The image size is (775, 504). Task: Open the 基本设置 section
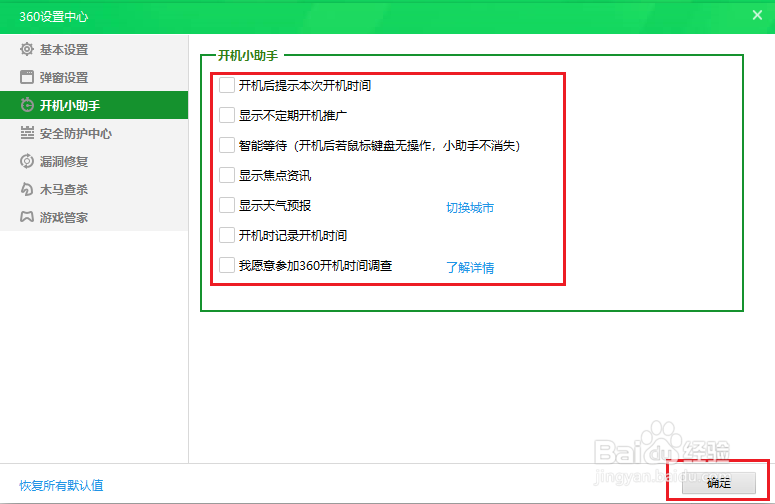94,49
